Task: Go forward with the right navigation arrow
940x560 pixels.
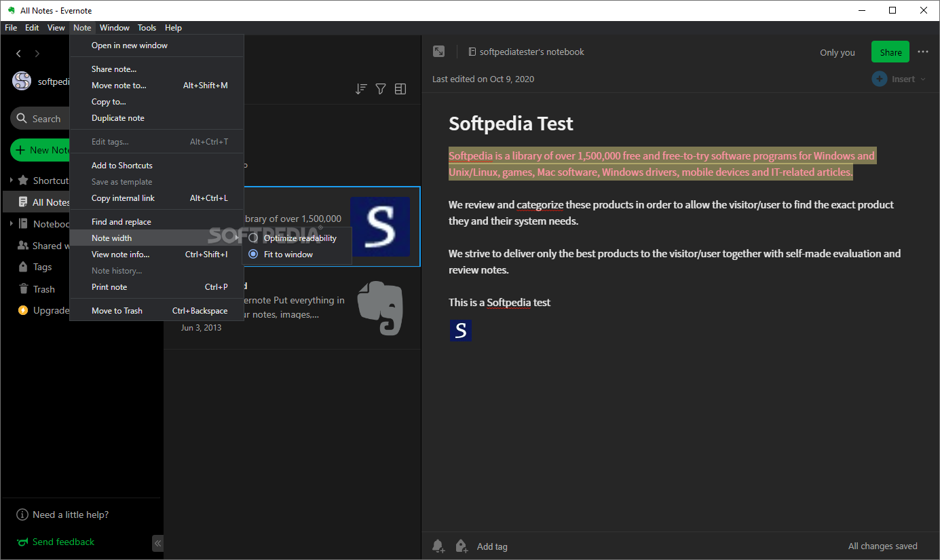Action: coord(37,54)
